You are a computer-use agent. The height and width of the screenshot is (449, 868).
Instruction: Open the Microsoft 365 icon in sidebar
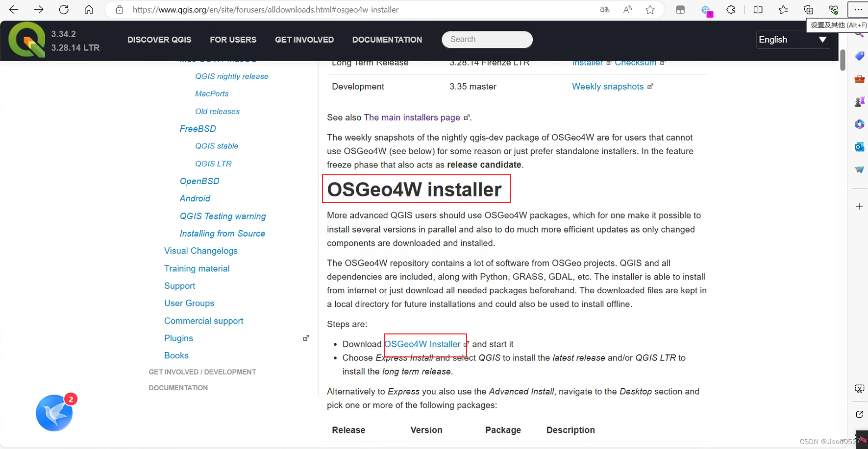(x=859, y=124)
